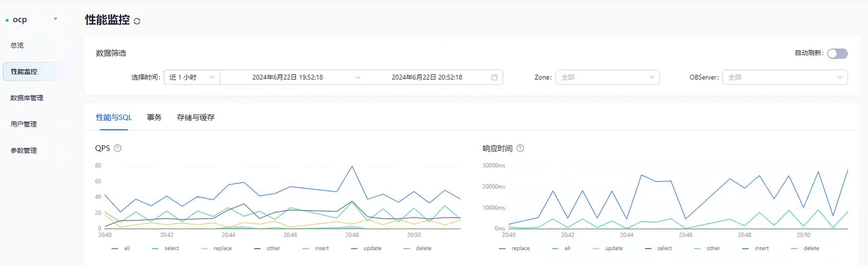This screenshot has width=868, height=266.
Task: Click the refresh icon beside the 性能监控 title
Action: (137, 21)
